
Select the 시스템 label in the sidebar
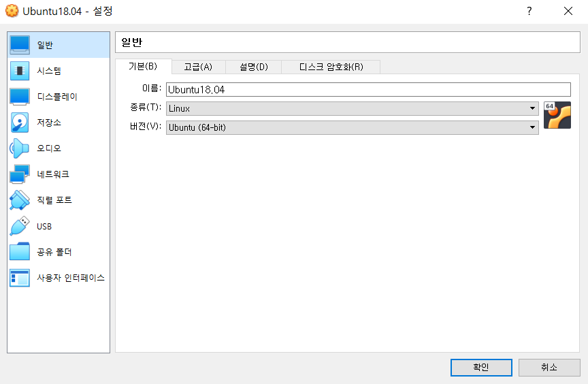click(49, 71)
